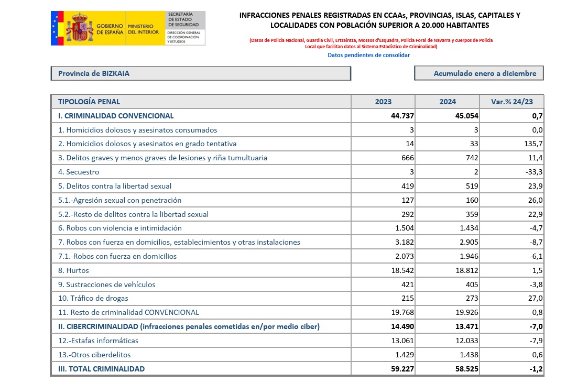The image size is (588, 383).
Task: Select the Acumulado enero a diciembre box
Action: (x=478, y=73)
